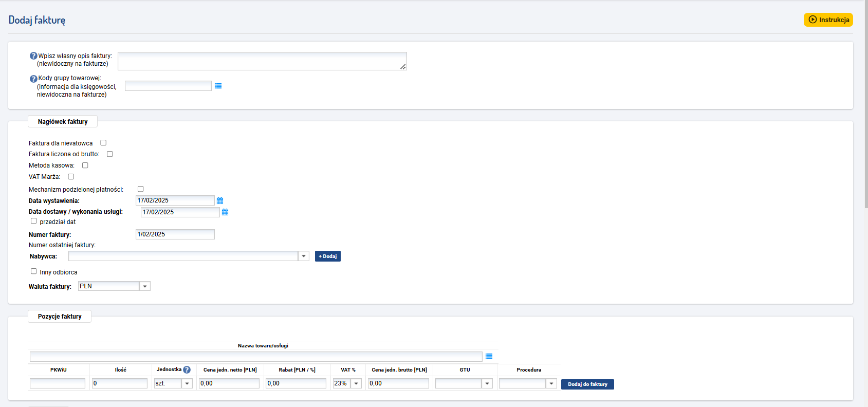Click help icon next to Jednostka
Screen dimensions: 868x407
click(187, 370)
